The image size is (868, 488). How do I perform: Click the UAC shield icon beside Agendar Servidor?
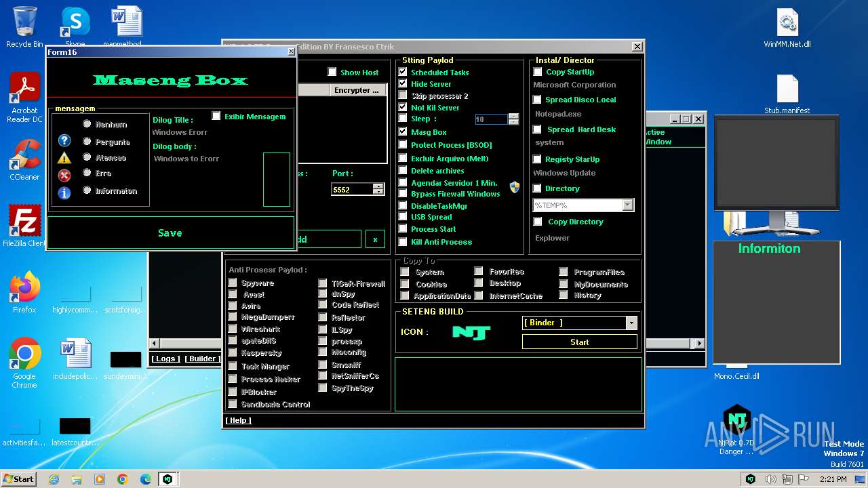pos(515,187)
